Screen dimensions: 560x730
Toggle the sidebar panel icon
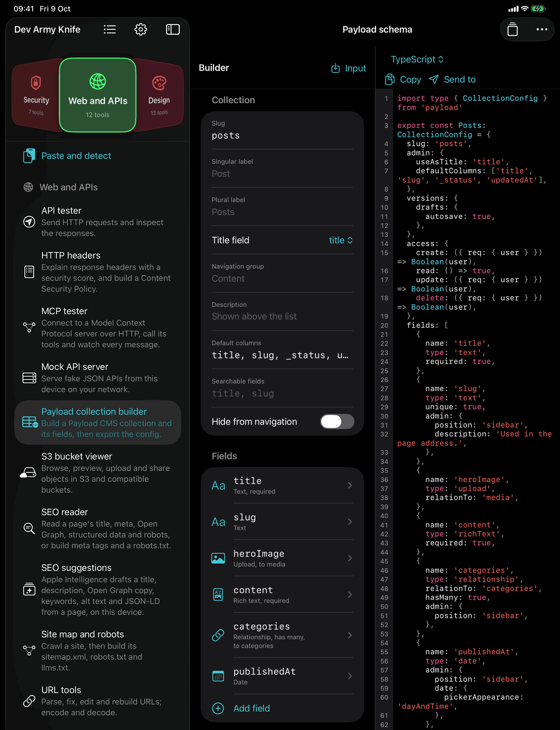173,29
